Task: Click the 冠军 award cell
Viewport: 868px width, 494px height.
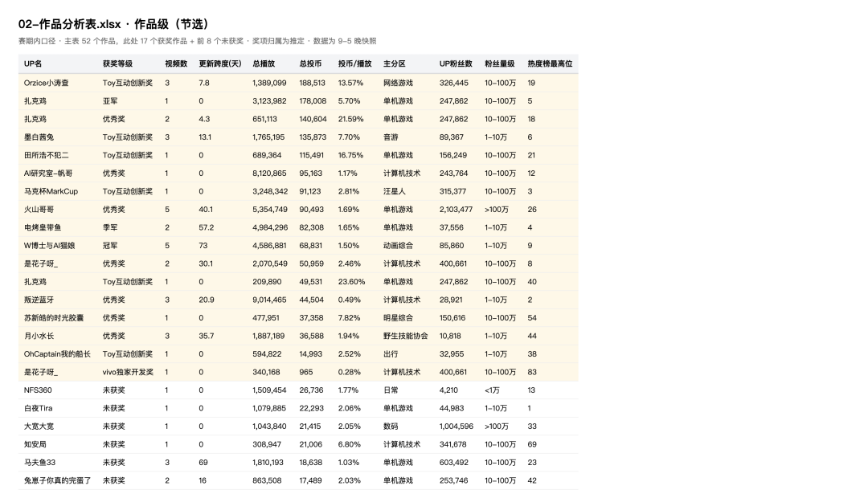Action: coord(110,246)
